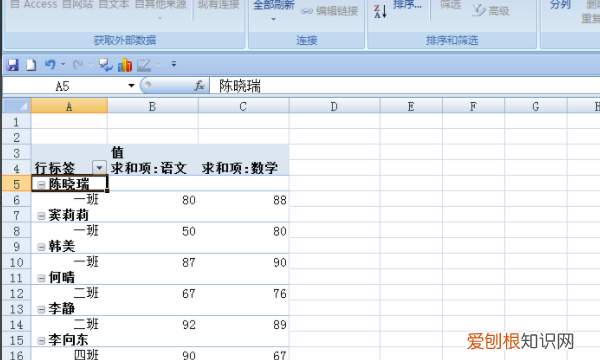This screenshot has height=360, width=600.
Task: Click the grayed pencil icon in quick toolbar
Action: (x=144, y=65)
